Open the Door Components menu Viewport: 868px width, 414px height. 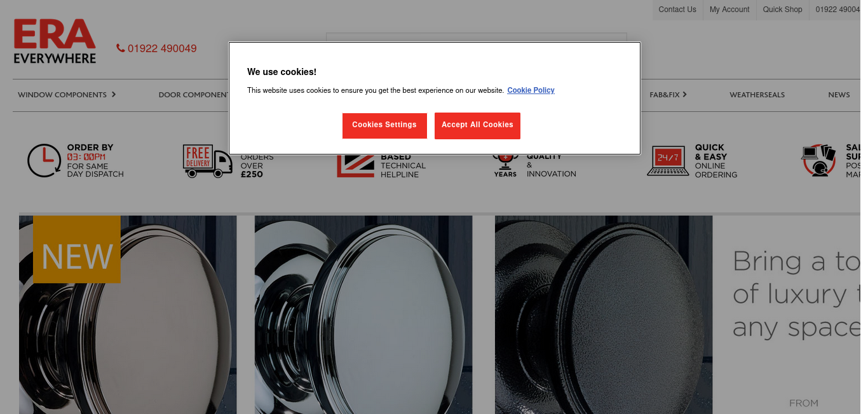coord(193,95)
